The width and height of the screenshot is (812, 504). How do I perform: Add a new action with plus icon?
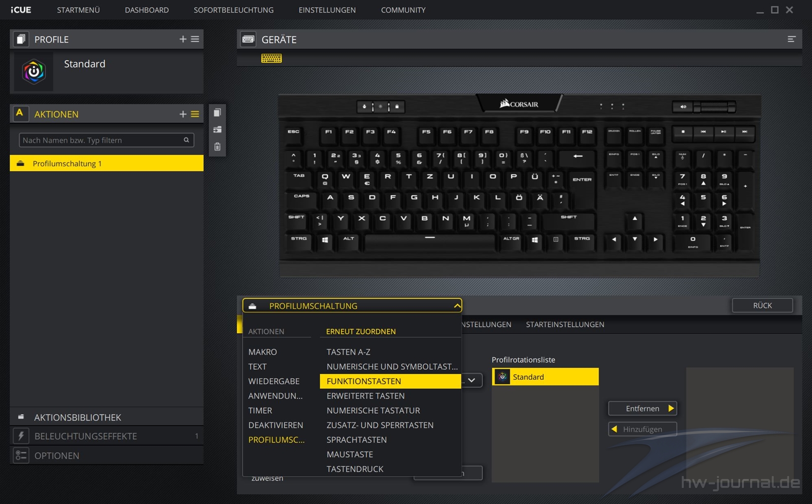[183, 114]
